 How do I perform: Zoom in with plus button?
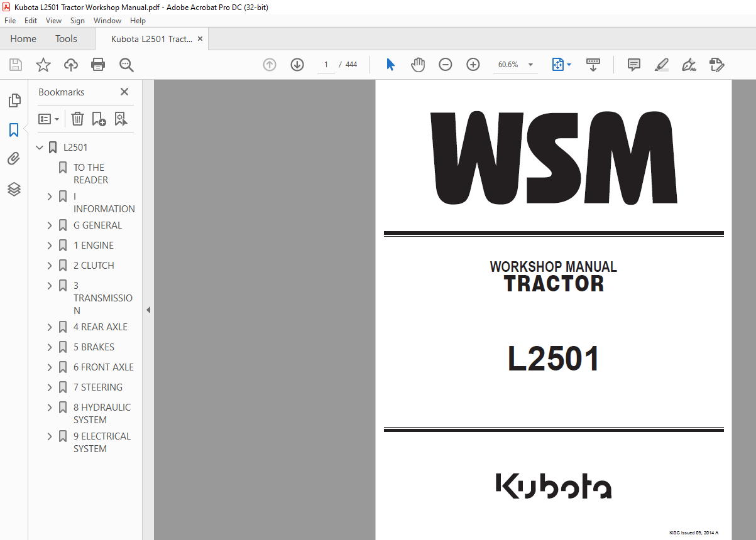point(473,65)
